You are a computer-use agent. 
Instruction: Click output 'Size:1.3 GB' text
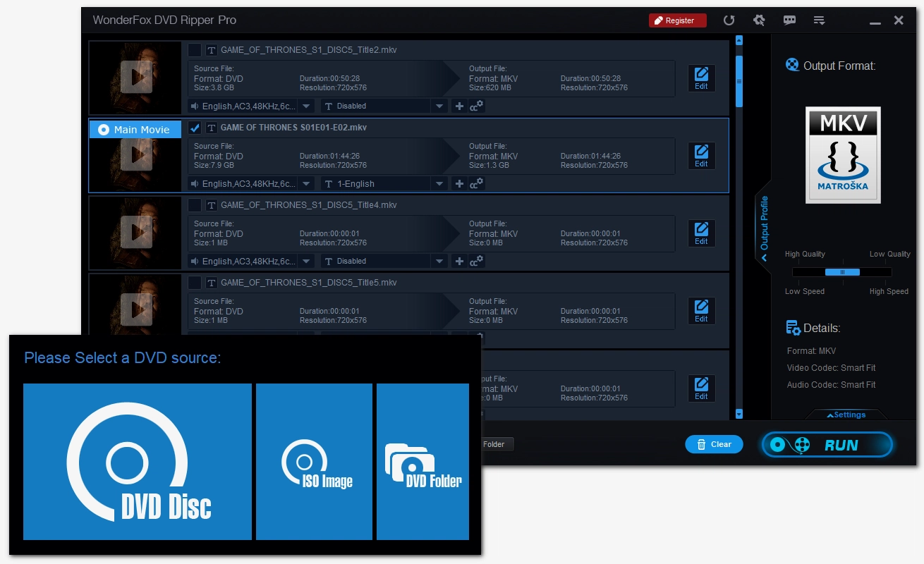489,165
